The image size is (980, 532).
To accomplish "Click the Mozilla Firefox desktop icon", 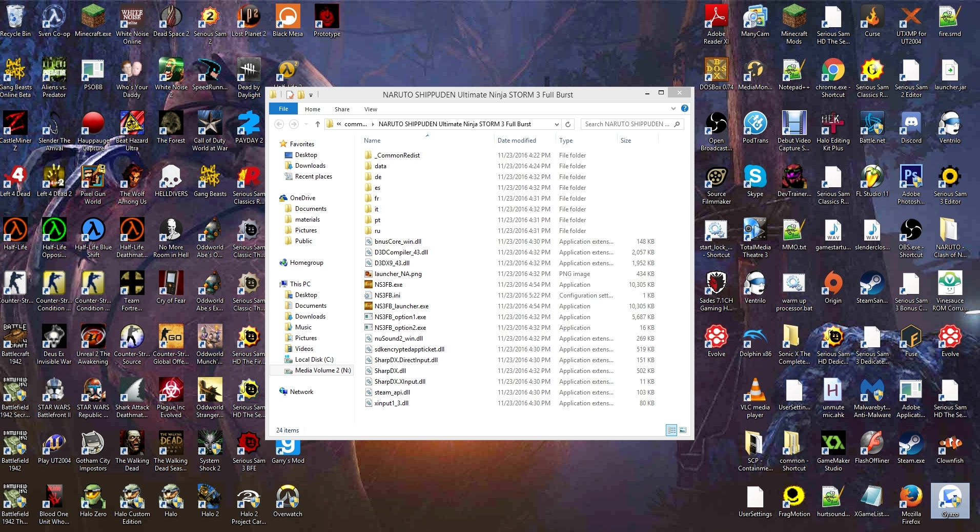I will [x=911, y=504].
